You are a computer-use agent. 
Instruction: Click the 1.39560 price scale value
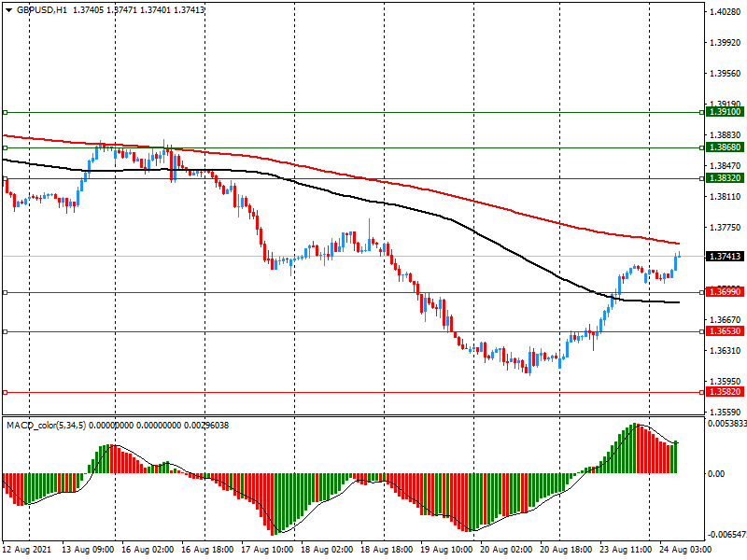726,74
